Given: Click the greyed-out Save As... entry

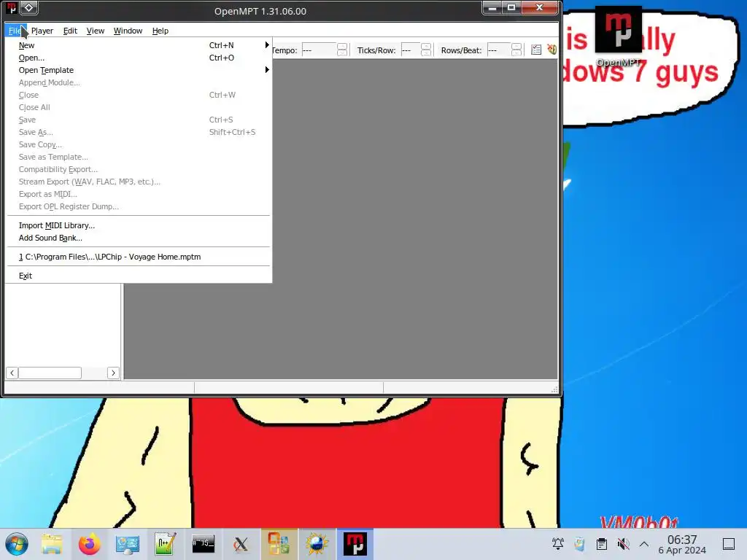Looking at the screenshot, I should pyautogui.click(x=139, y=132).
